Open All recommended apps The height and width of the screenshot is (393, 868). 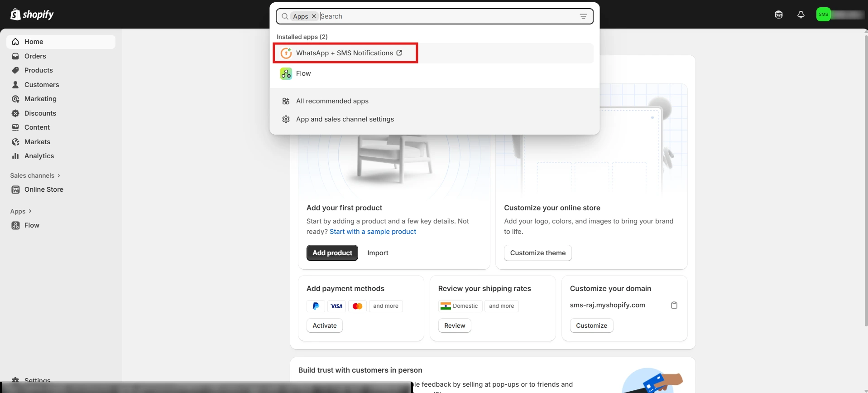tap(332, 101)
